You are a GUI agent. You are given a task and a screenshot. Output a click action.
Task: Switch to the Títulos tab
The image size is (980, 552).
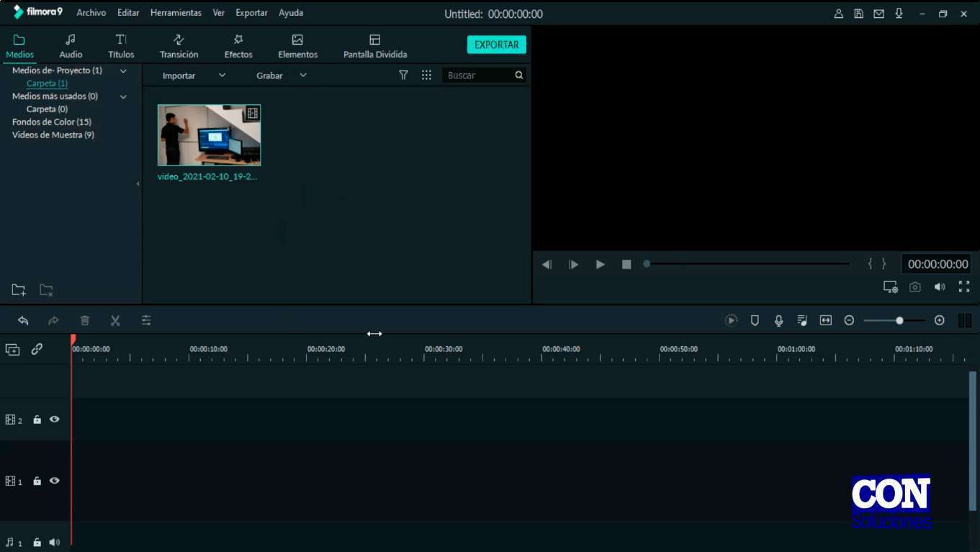pyautogui.click(x=121, y=46)
